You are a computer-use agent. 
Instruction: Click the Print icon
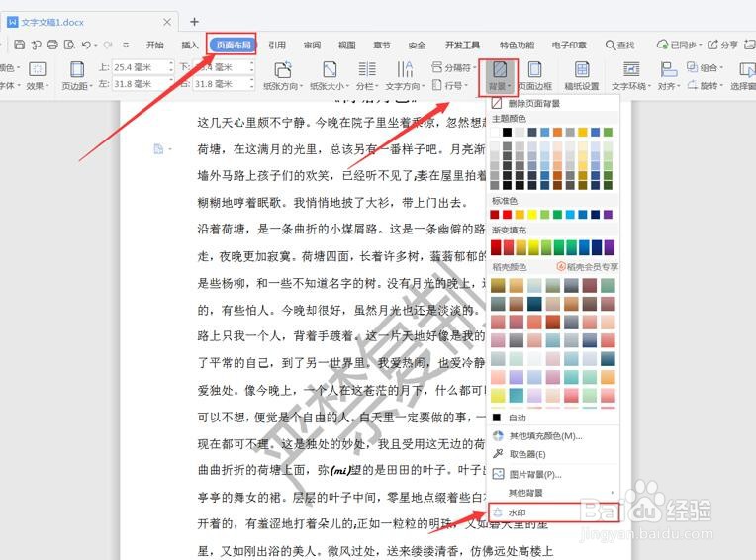[52, 45]
